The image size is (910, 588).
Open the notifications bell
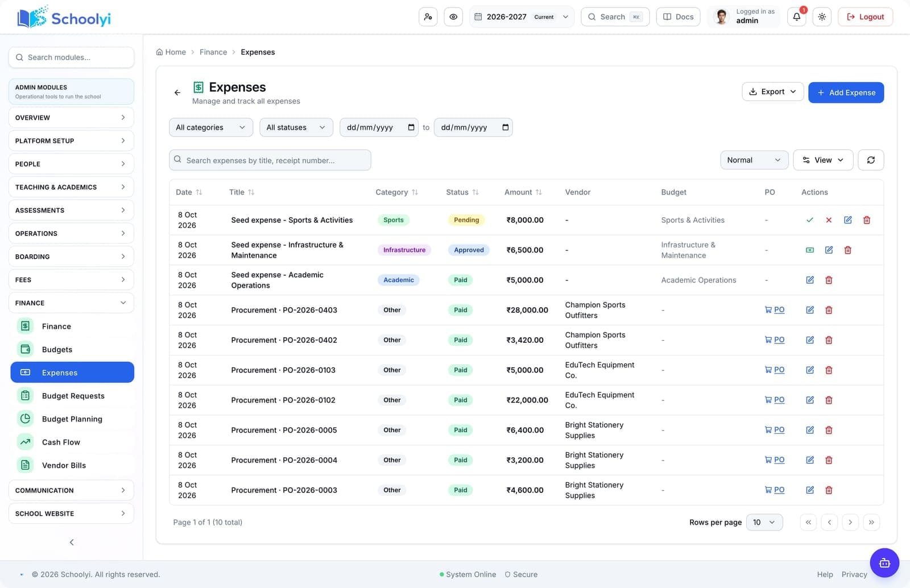pos(796,17)
